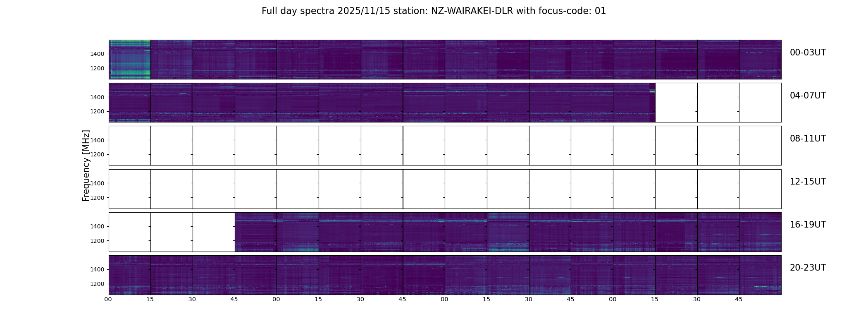The height and width of the screenshot is (331, 868).
Task: Click the "Frequency [MHz]" axis label
Action: (x=86, y=165)
